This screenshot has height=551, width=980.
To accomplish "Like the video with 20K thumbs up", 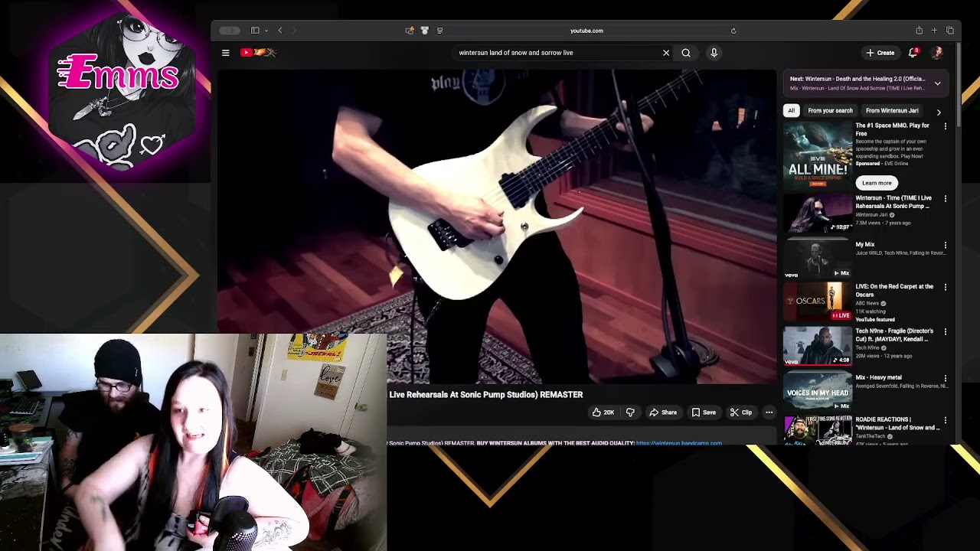I will (603, 412).
